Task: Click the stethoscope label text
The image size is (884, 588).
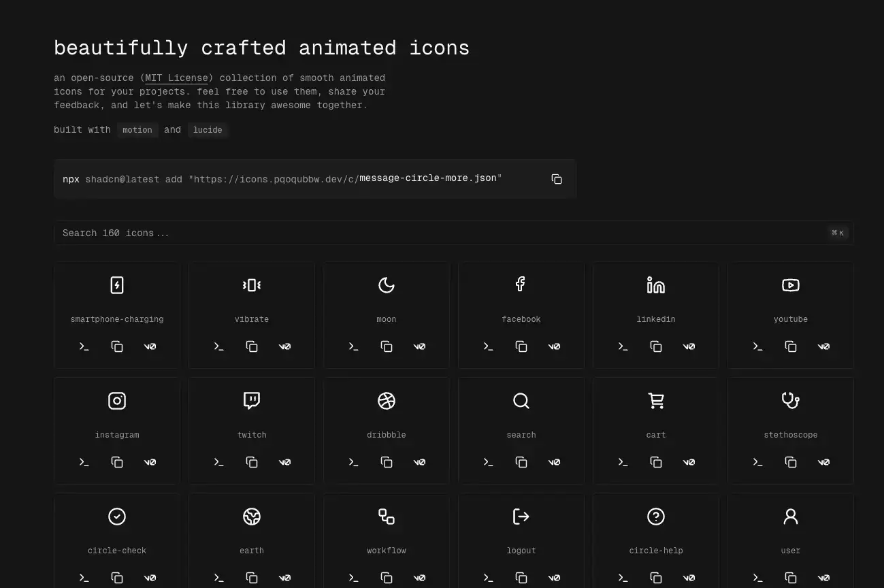Action: point(791,435)
